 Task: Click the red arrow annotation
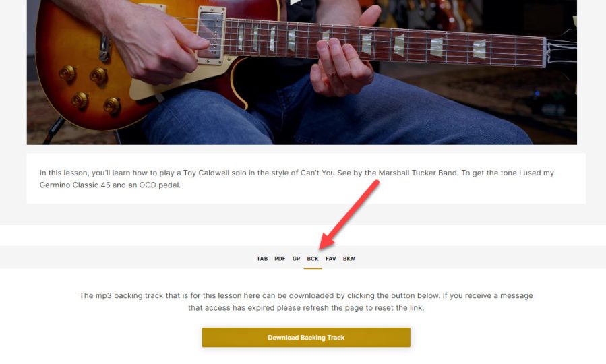click(349, 214)
